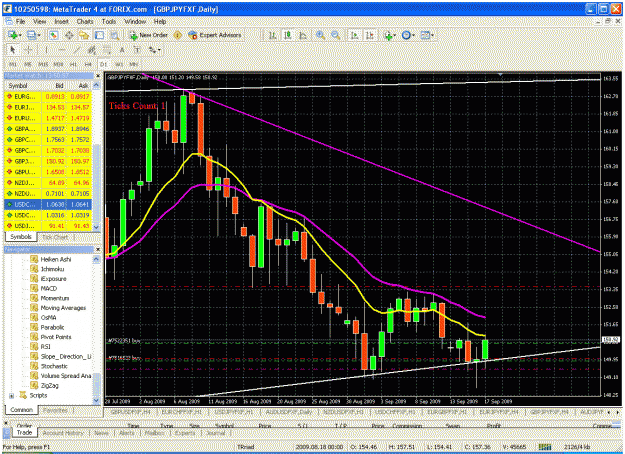Toggle the Navigator panel icon
This screenshot has height=454, width=625.
(84, 35)
